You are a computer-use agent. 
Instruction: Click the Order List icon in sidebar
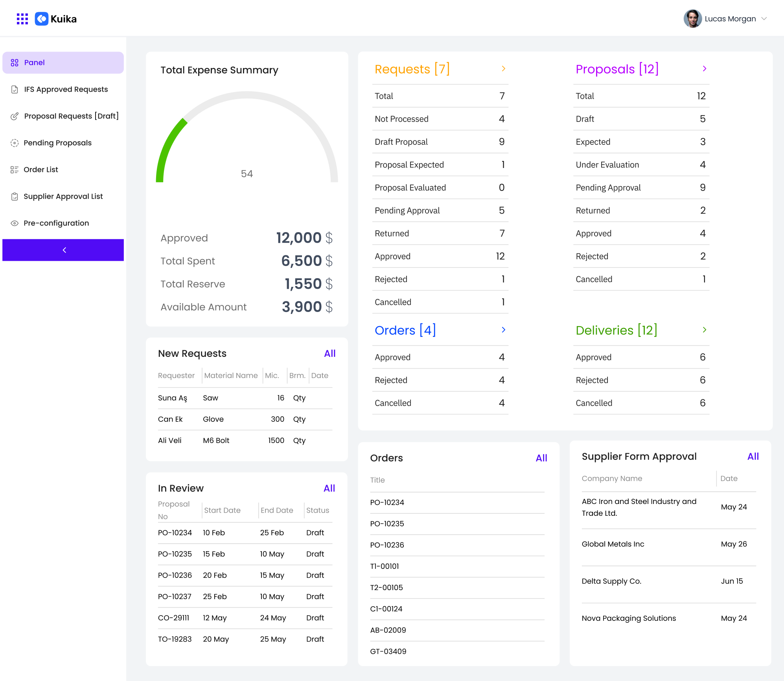pos(15,170)
